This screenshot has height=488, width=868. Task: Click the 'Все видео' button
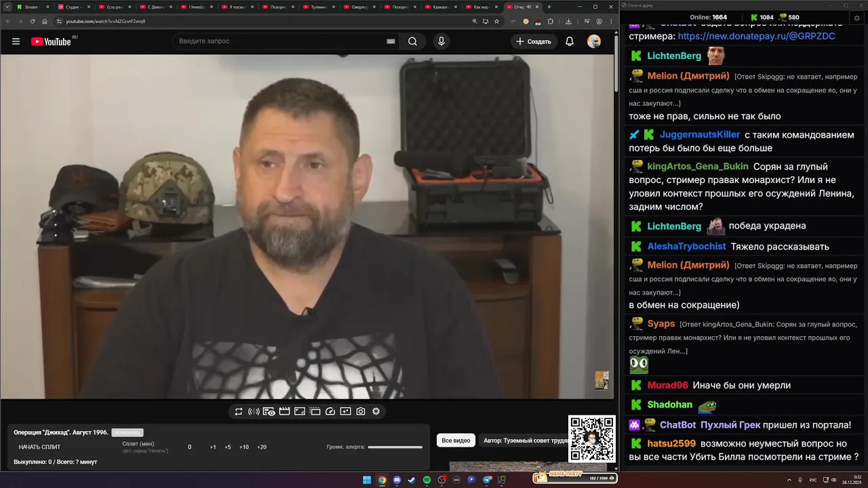(456, 441)
